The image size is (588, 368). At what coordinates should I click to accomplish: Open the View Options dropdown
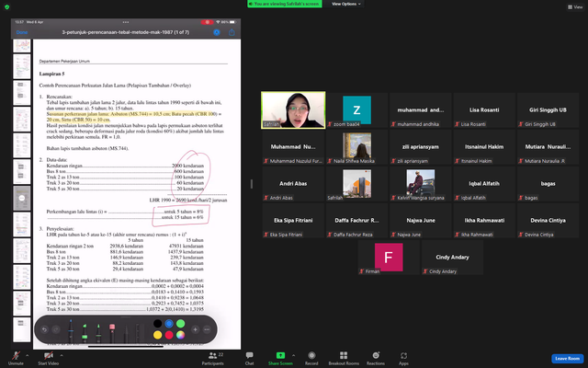click(x=345, y=4)
